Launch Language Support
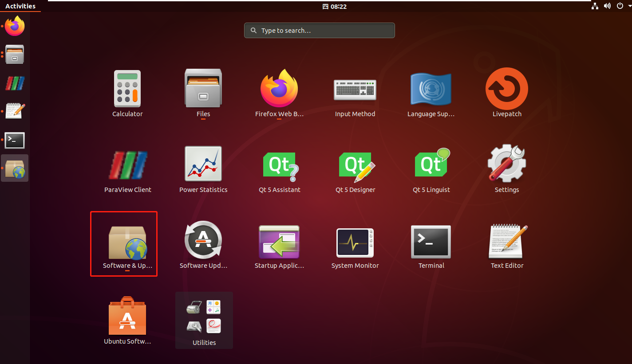This screenshot has height=364, width=632. click(431, 94)
